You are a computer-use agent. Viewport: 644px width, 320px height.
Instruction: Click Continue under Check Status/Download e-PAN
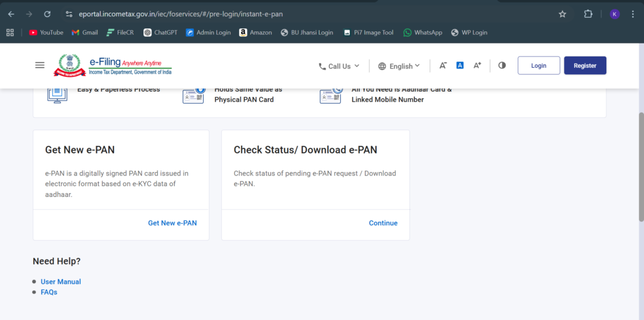[383, 223]
